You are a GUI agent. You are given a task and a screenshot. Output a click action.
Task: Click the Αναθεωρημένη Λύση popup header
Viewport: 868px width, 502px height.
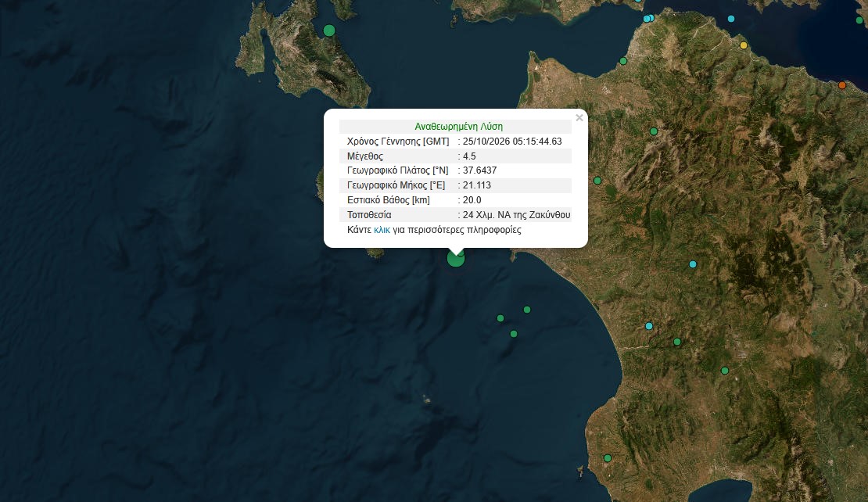tap(458, 126)
